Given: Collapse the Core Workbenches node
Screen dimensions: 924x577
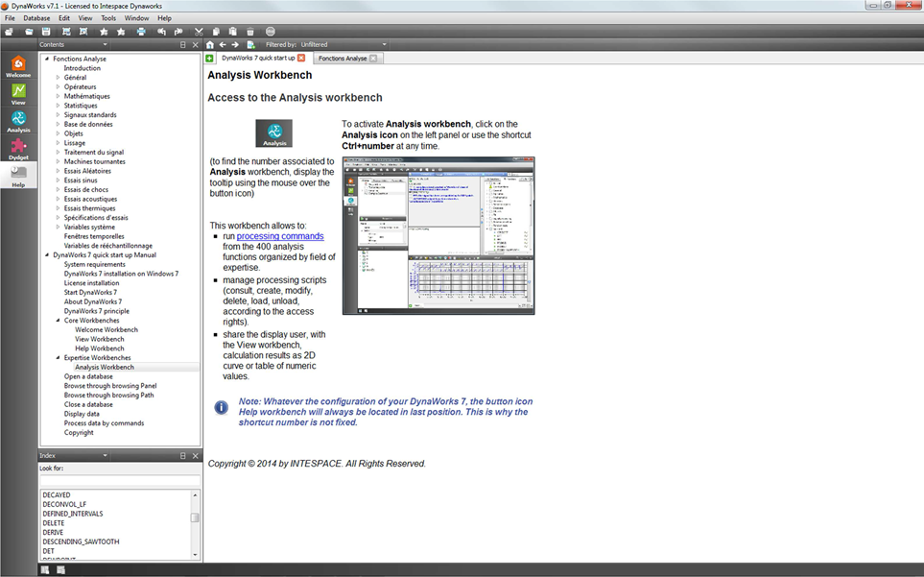Looking at the screenshot, I should pyautogui.click(x=58, y=321).
